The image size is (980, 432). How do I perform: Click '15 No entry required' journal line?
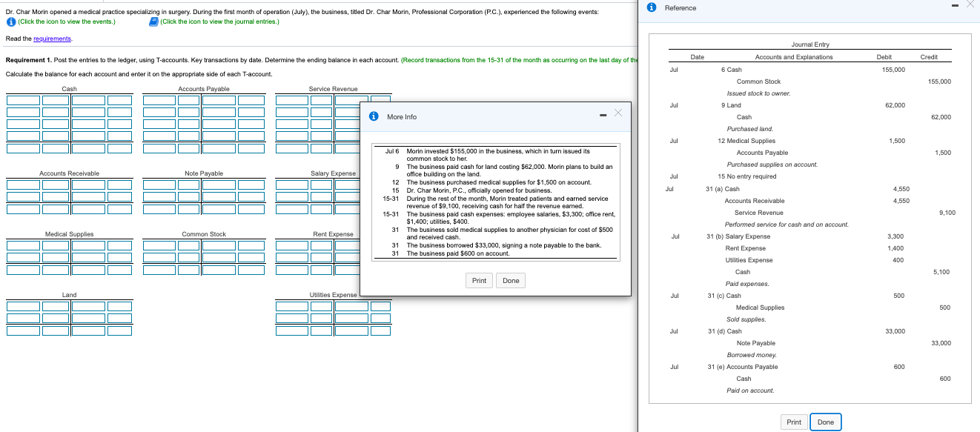[747, 176]
